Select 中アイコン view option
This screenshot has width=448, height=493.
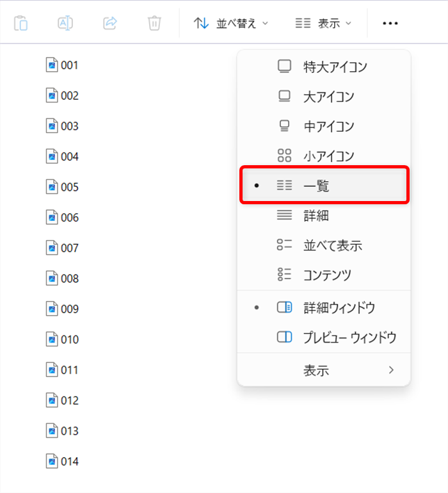(x=324, y=126)
